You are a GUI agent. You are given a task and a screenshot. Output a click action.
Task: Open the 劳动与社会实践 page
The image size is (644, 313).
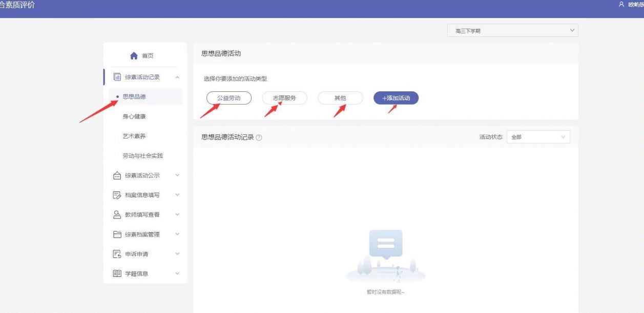pyautogui.click(x=142, y=155)
